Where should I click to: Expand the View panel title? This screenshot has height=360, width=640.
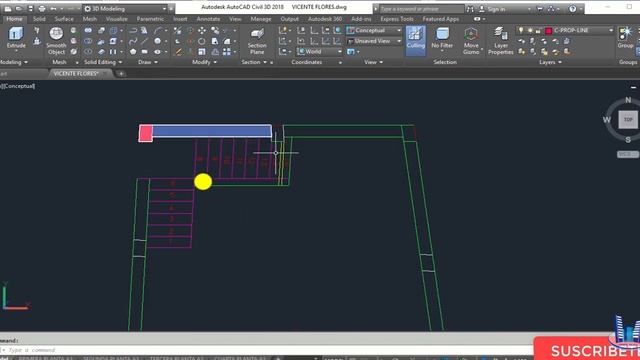(373, 62)
